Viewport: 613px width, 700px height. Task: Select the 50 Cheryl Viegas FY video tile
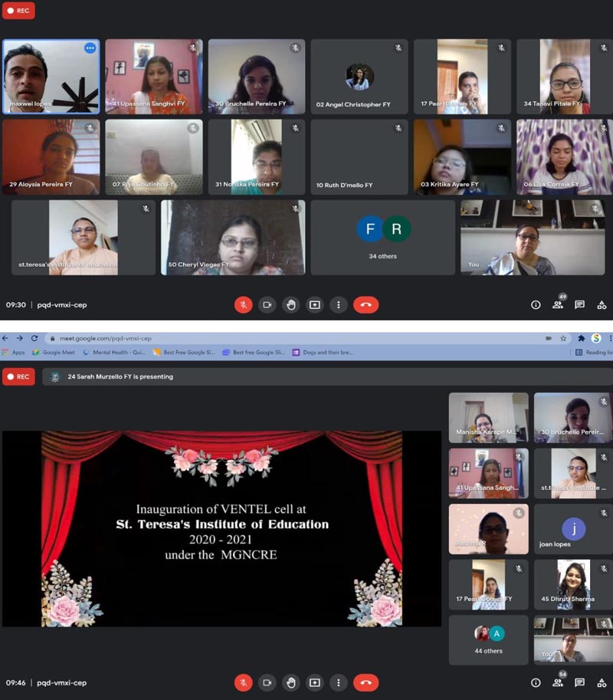point(233,238)
